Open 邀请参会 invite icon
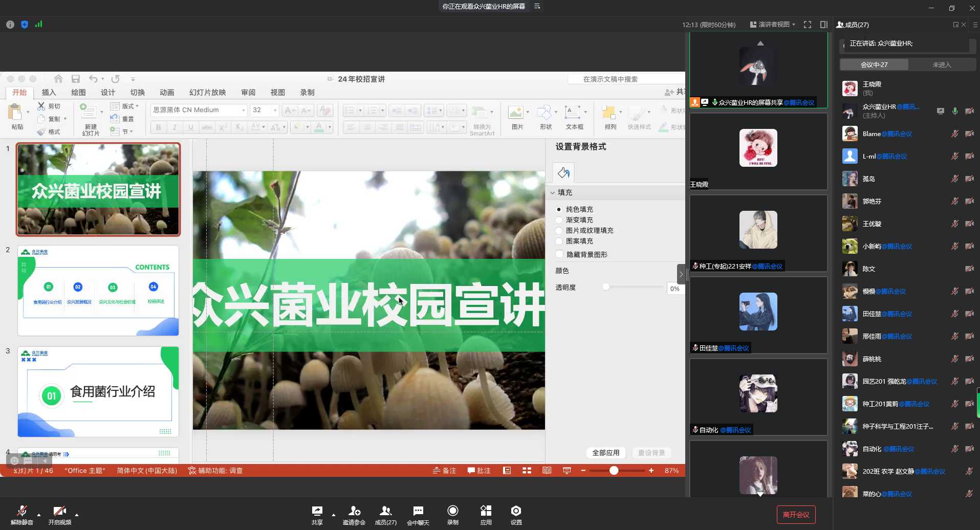Viewport: 980px width, 530px height. (354, 511)
